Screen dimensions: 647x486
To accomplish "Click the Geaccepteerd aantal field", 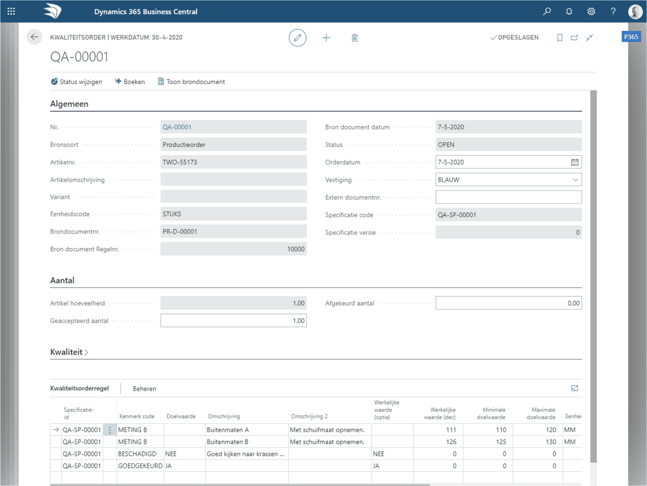I will coord(234,321).
